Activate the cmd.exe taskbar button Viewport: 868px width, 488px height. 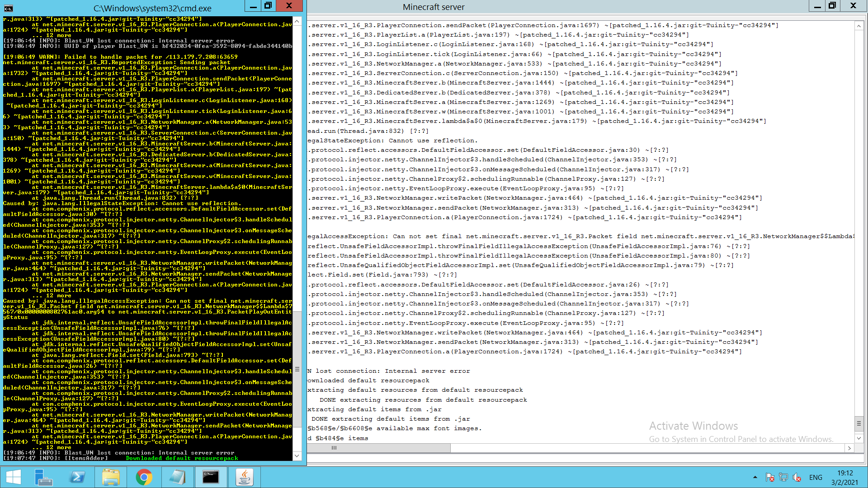click(211, 477)
